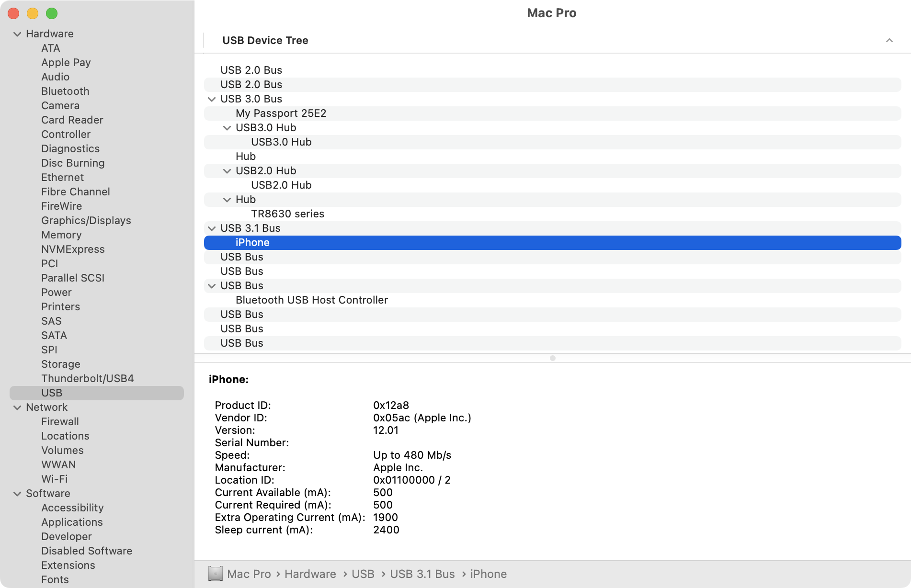Select Accessibility under Software
911x588 pixels.
[x=72, y=508]
